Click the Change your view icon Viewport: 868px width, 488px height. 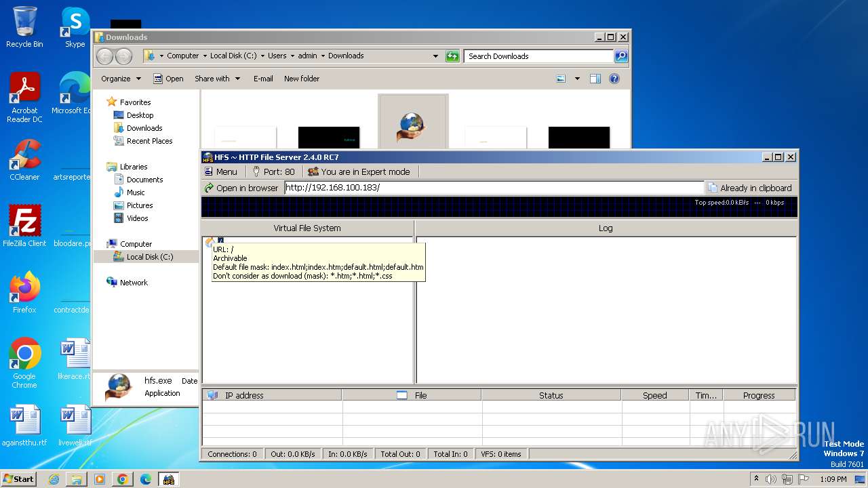click(561, 79)
